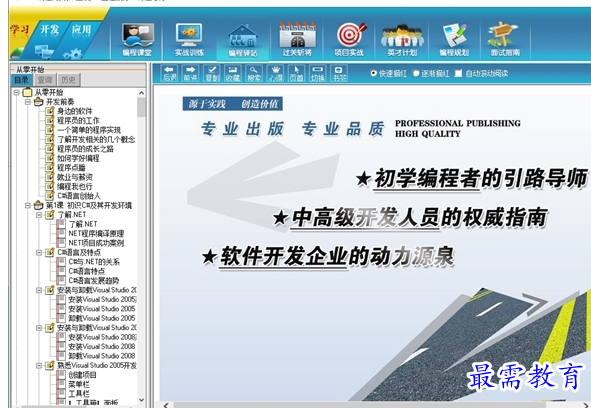Open 程序点睛 topic
Screen dimensions: 591x408
[x=71, y=167]
